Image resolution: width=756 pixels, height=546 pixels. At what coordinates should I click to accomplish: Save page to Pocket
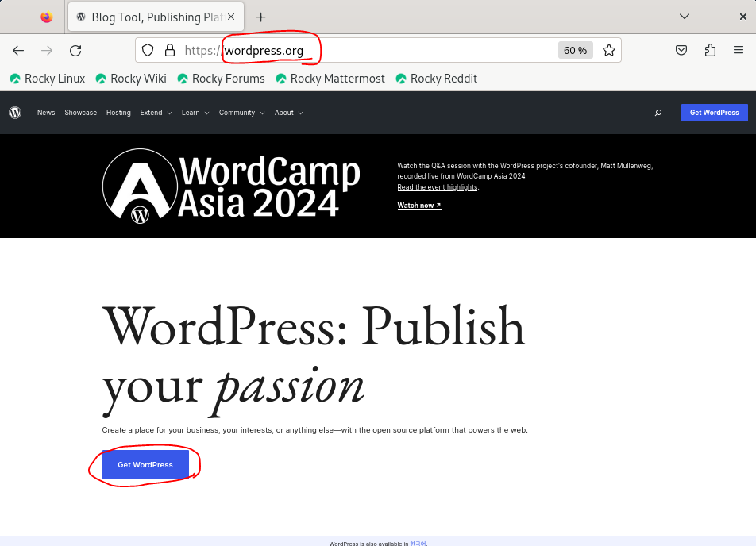(681, 50)
